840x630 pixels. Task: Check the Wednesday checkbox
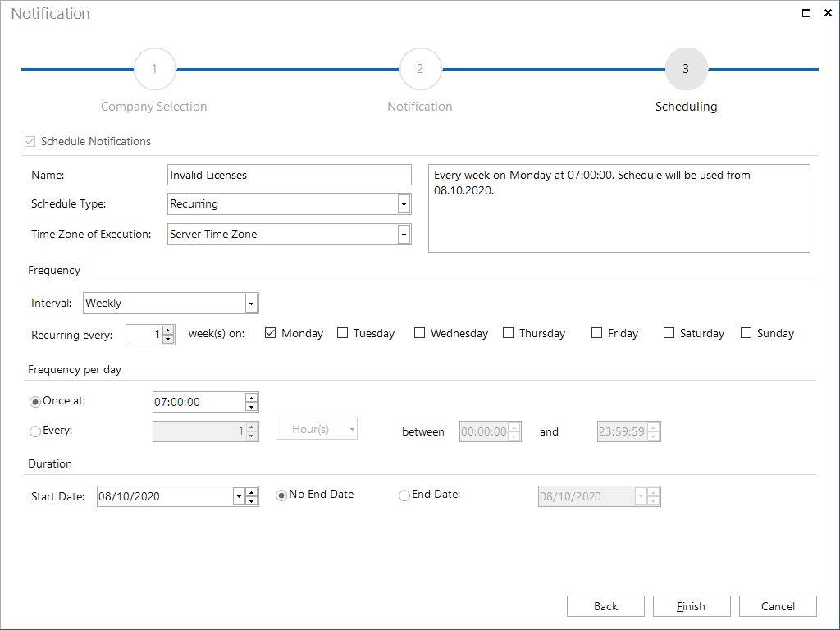coord(419,333)
